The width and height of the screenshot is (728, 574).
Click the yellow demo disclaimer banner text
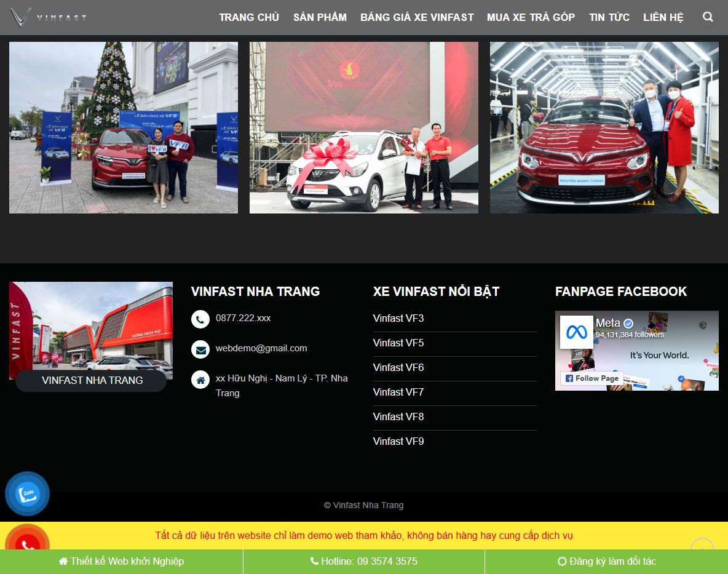[364, 535]
